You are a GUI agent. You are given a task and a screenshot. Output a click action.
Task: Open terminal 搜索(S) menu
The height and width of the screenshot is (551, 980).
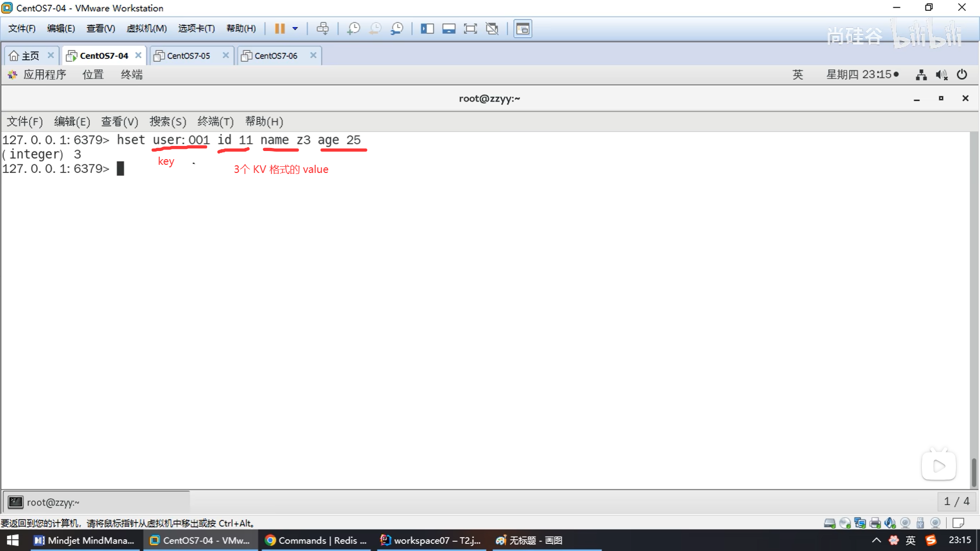click(167, 121)
